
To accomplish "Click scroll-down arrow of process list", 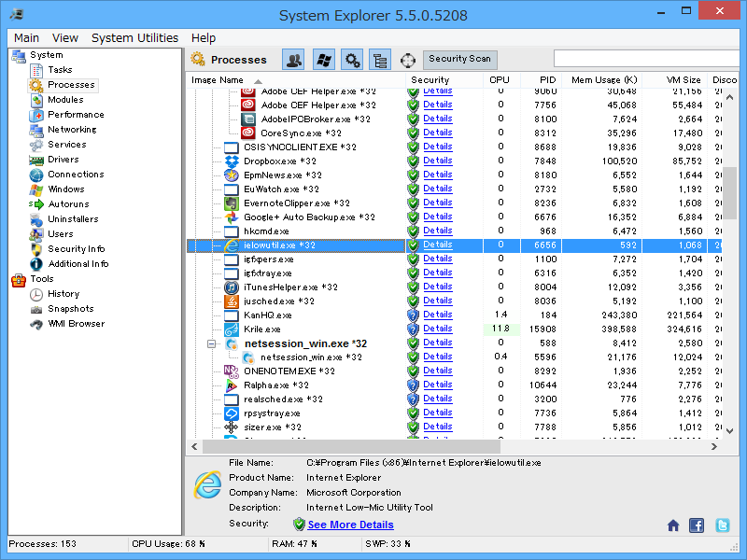I will [x=729, y=431].
